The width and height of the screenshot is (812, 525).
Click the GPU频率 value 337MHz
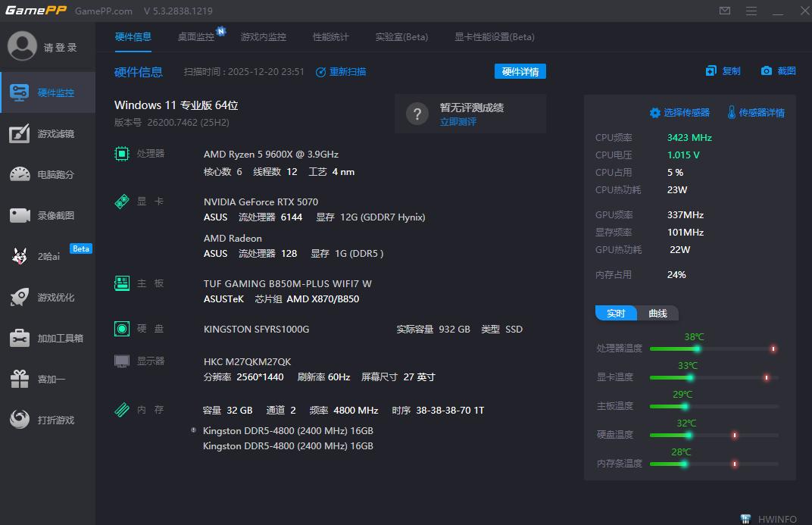click(x=685, y=215)
